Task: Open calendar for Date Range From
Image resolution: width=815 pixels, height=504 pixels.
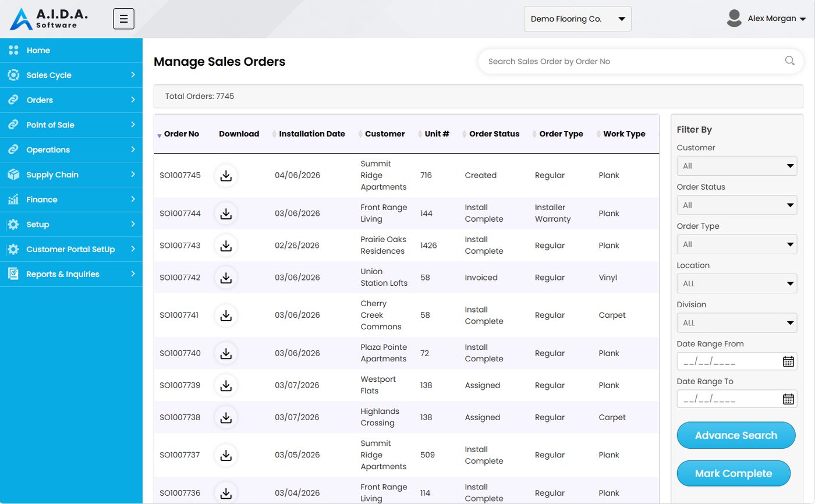Action: [x=788, y=361]
